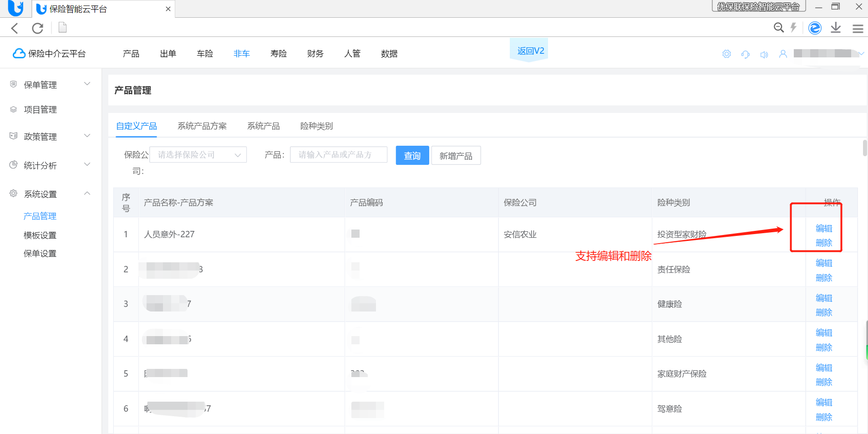The height and width of the screenshot is (434, 868).
Task: Click the blue browser engine icon
Action: pyautogui.click(x=815, y=28)
